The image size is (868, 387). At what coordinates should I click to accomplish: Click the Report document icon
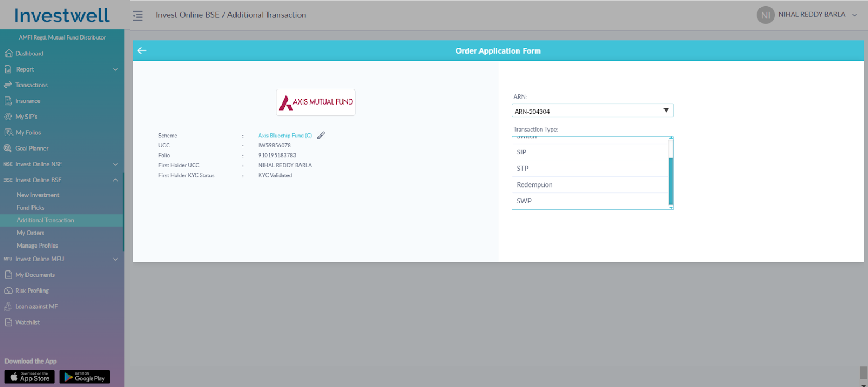tap(8, 69)
